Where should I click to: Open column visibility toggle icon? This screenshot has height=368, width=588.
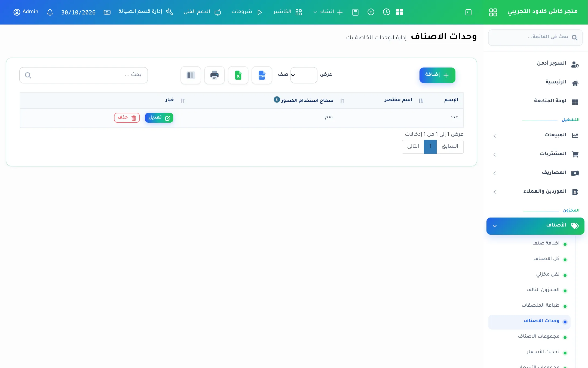tap(191, 75)
